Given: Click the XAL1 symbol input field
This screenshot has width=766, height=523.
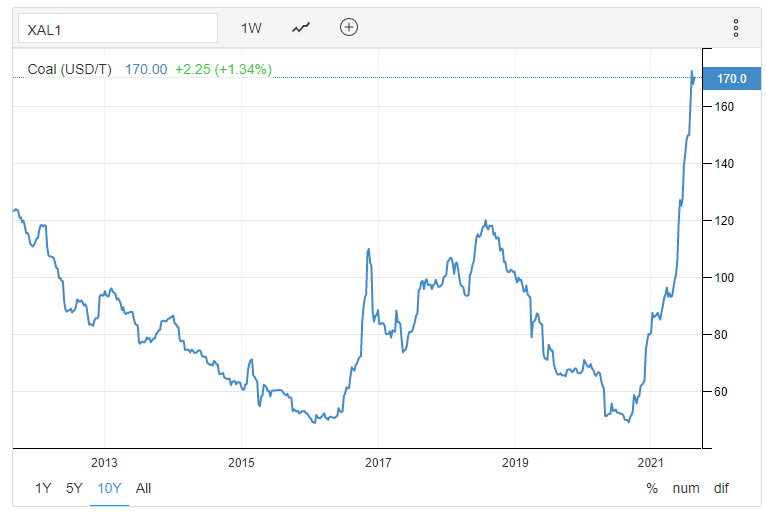Looking at the screenshot, I should (117, 28).
